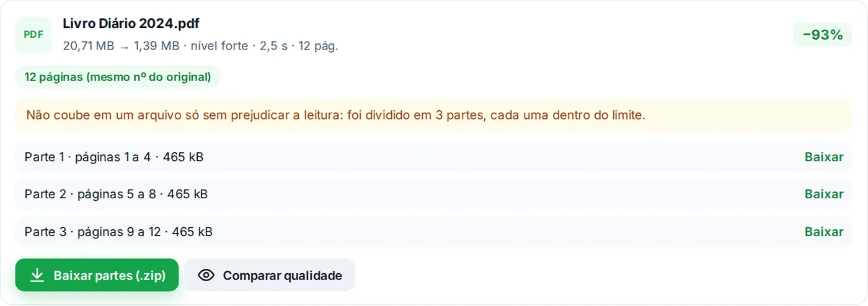Click the green PDF file type icon
Image resolution: width=868 pixels, height=306 pixels.
point(33,35)
